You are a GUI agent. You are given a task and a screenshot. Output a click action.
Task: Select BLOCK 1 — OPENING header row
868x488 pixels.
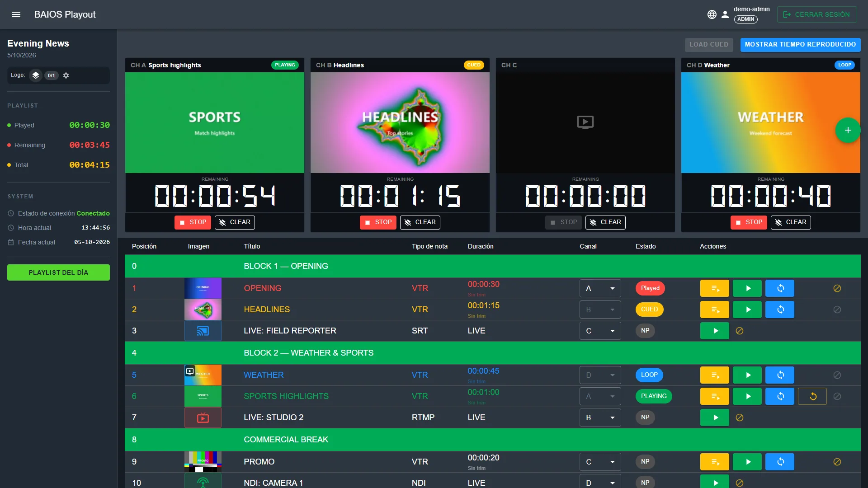click(492, 266)
